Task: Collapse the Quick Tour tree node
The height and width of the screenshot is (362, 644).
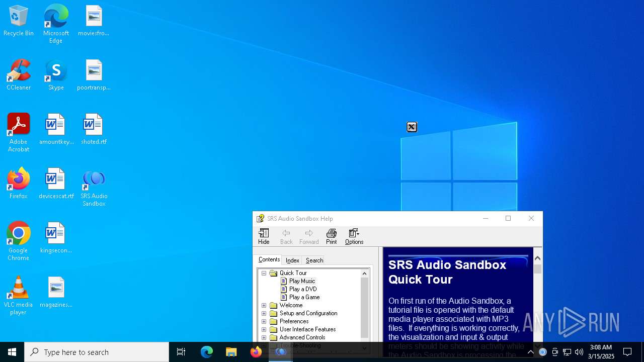Action: click(x=264, y=273)
